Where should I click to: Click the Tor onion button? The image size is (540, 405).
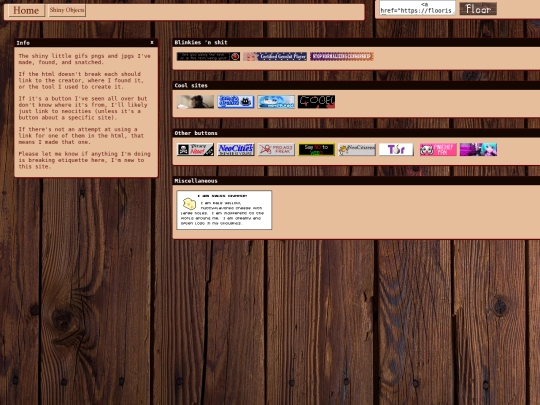click(x=396, y=149)
